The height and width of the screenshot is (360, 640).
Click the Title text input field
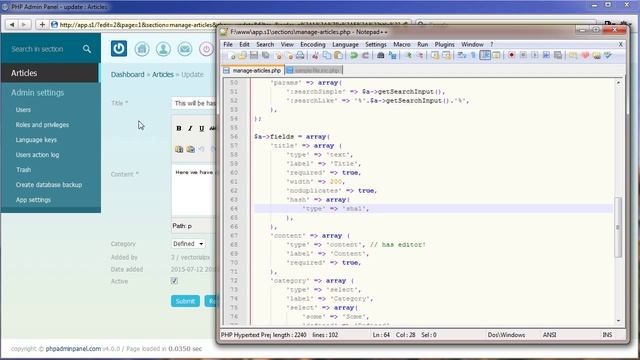[x=193, y=103]
